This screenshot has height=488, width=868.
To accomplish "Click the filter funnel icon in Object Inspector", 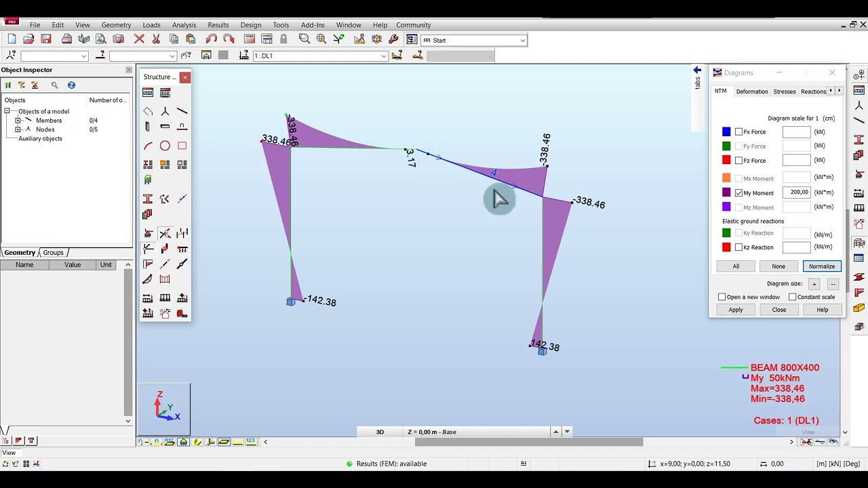I will (x=21, y=85).
